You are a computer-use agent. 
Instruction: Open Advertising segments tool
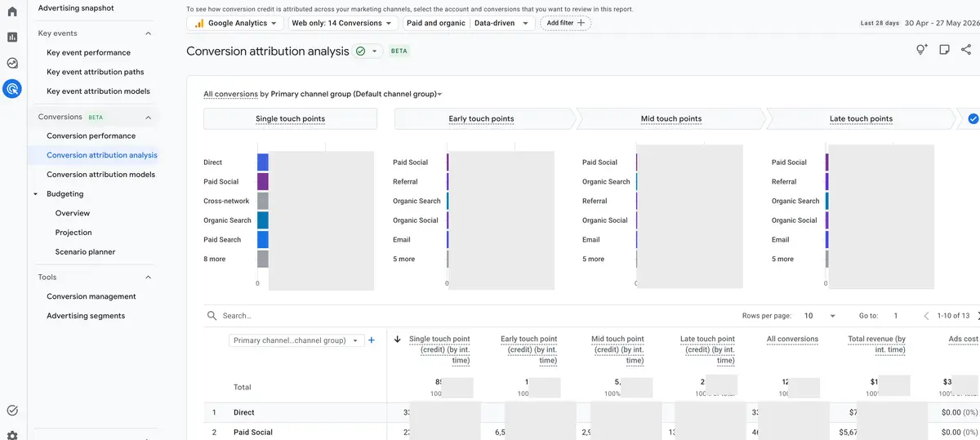86,316
